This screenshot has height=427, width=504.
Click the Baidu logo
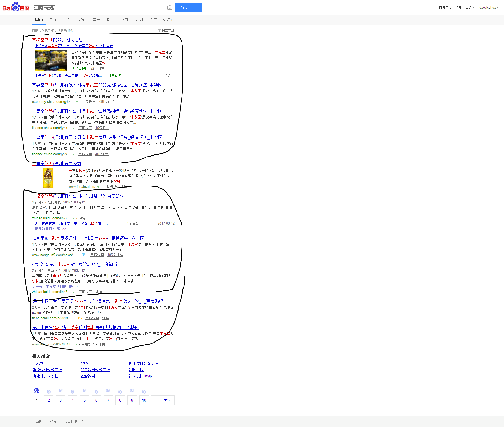[16, 7]
